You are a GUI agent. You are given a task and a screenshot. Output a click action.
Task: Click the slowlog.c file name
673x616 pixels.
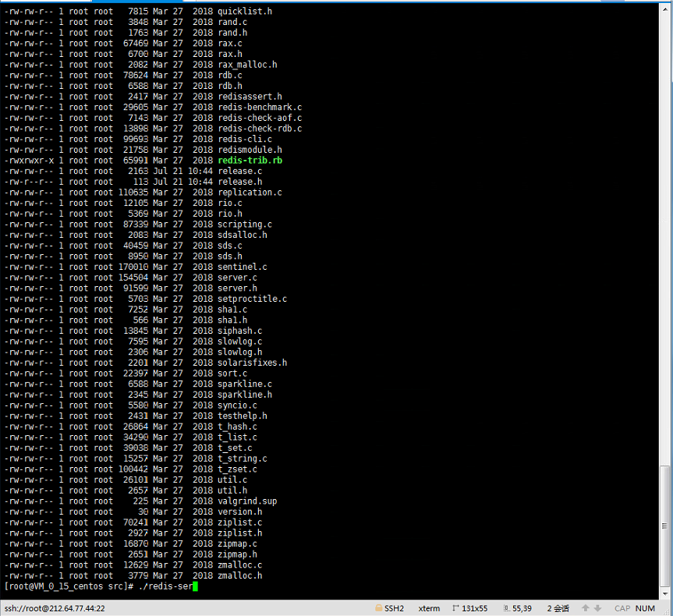coord(239,342)
